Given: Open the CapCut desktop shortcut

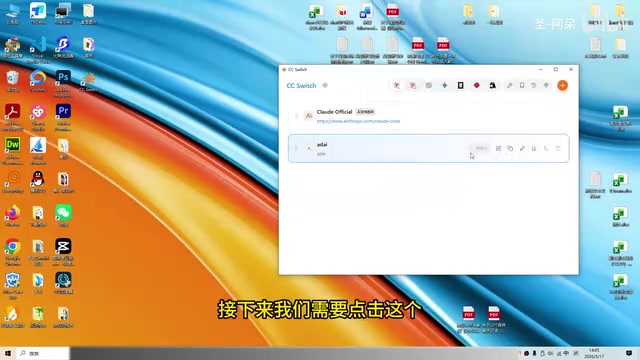Looking at the screenshot, I should tap(63, 252).
